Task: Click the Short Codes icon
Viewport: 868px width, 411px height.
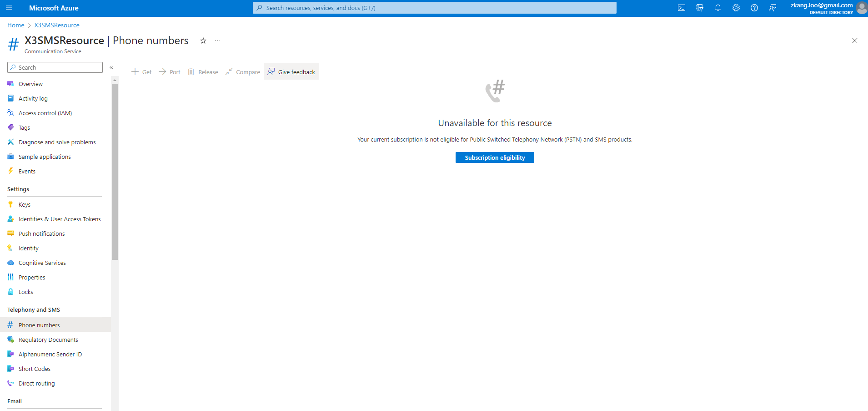Action: pos(10,369)
